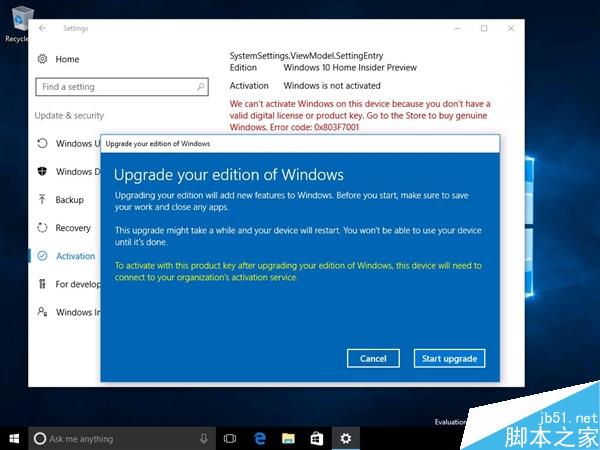Open Task View from the taskbar

230,439
